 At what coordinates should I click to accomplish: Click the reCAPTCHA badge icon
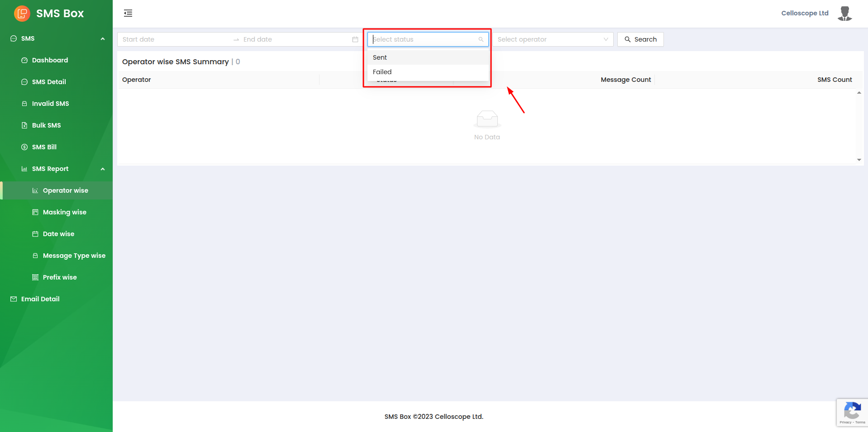tap(852, 412)
